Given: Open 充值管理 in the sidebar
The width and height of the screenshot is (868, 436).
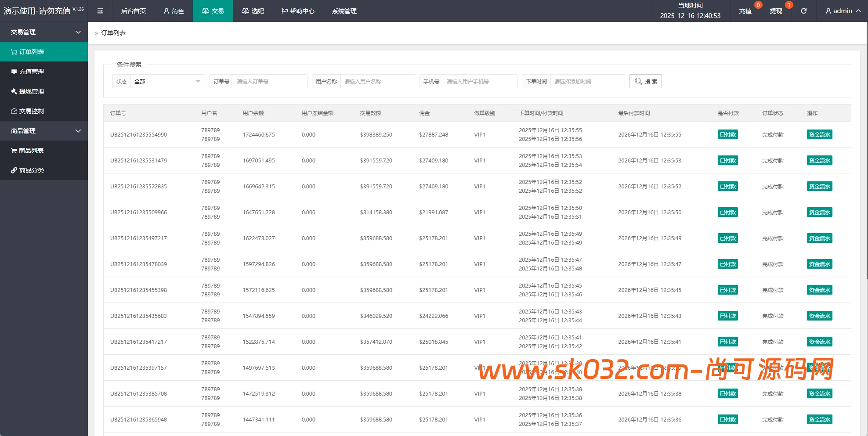Looking at the screenshot, I should click(x=32, y=72).
